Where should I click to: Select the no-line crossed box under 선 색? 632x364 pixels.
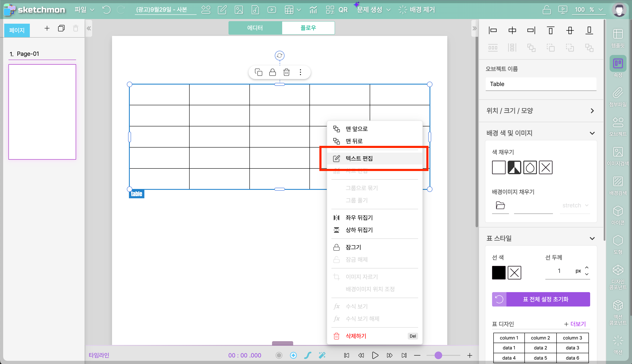pyautogui.click(x=514, y=272)
